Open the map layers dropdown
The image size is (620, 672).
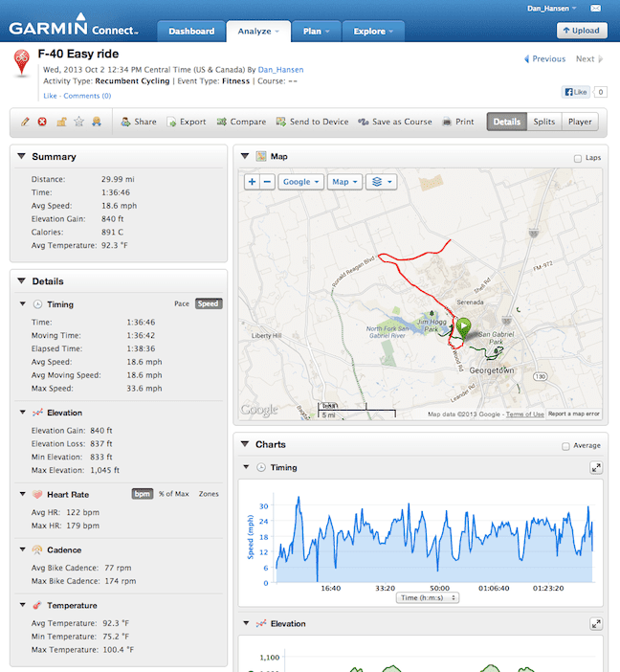tap(380, 181)
